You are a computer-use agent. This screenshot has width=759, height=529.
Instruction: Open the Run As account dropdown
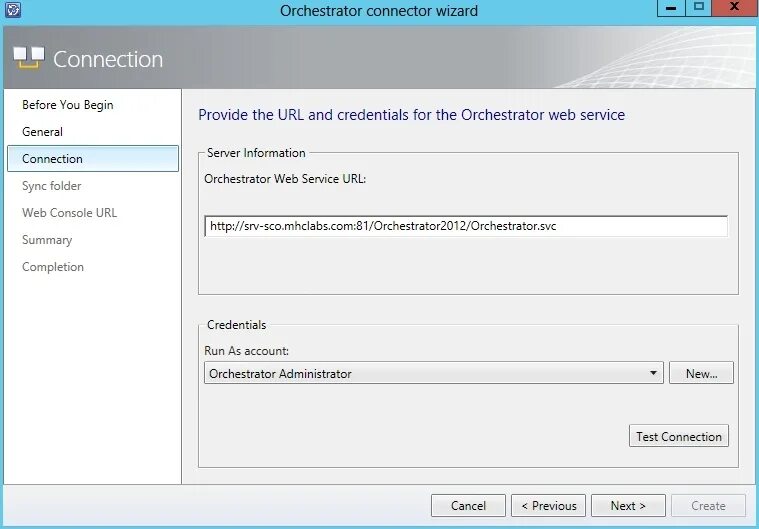[x=434, y=373]
